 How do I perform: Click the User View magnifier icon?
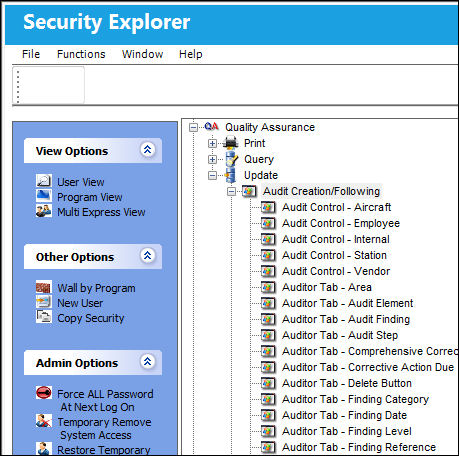point(44,181)
